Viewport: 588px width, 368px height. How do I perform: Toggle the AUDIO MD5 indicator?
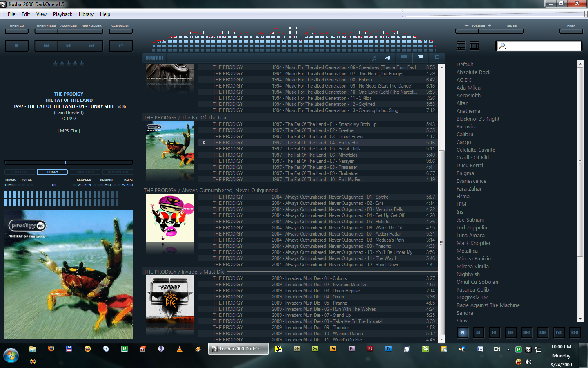tap(85, 172)
